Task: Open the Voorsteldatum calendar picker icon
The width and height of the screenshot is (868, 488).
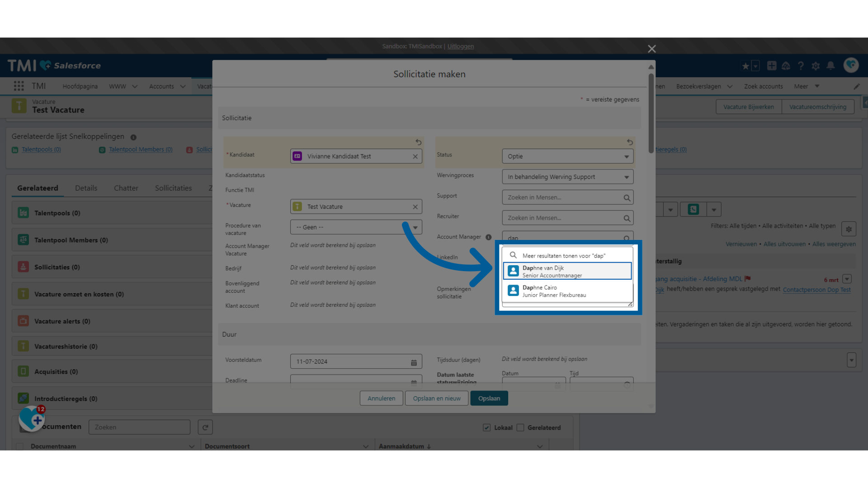Action: (414, 362)
